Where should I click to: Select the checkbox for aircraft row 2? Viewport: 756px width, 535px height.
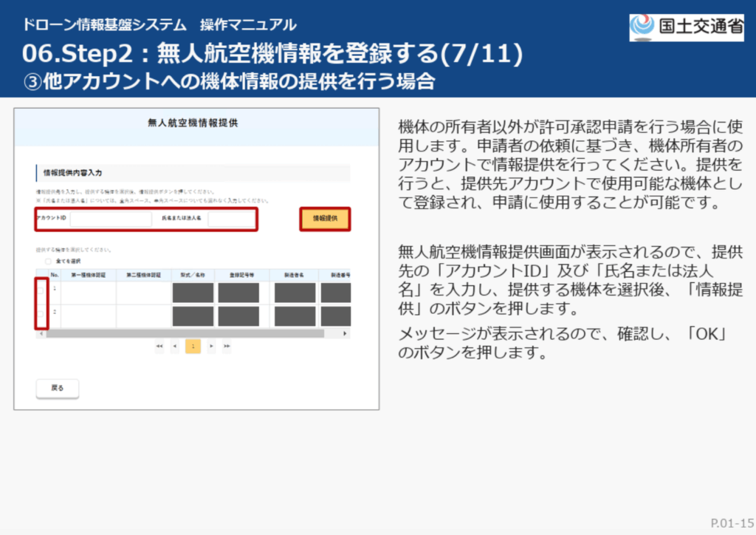point(42,314)
